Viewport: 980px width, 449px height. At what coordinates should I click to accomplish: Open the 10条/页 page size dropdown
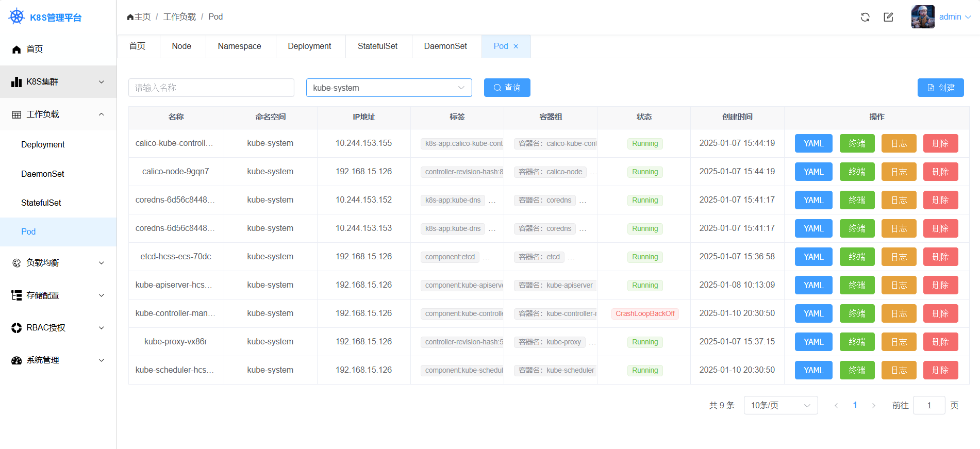pos(780,405)
